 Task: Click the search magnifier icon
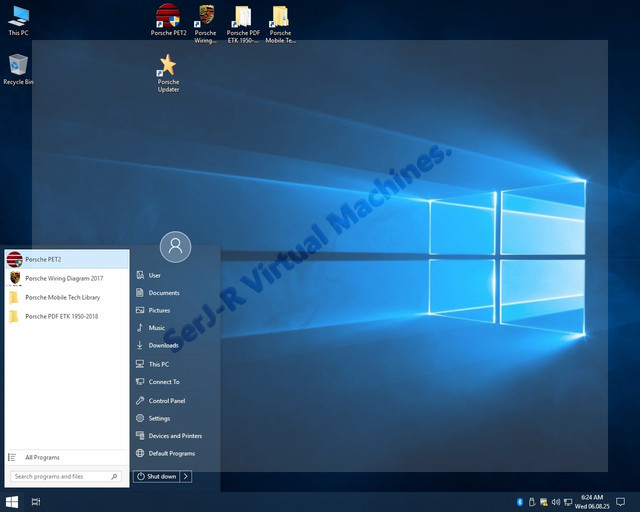point(114,476)
